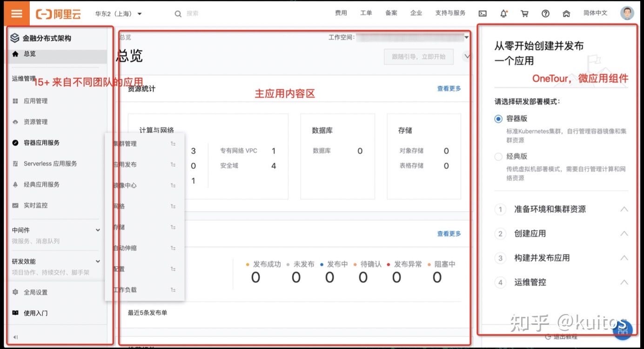Viewport: 644px width, 349px height.
Task: Open 工作负载 in the submenu
Action: point(125,289)
